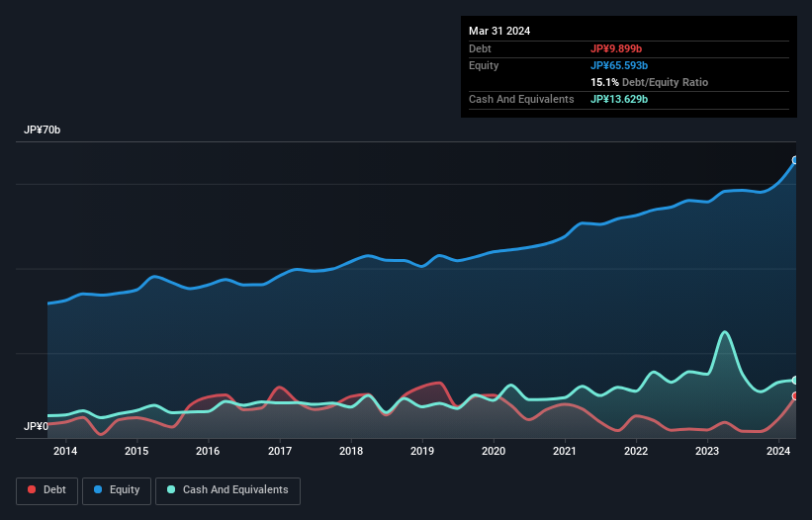Click the red Debt legend dot

point(33,490)
